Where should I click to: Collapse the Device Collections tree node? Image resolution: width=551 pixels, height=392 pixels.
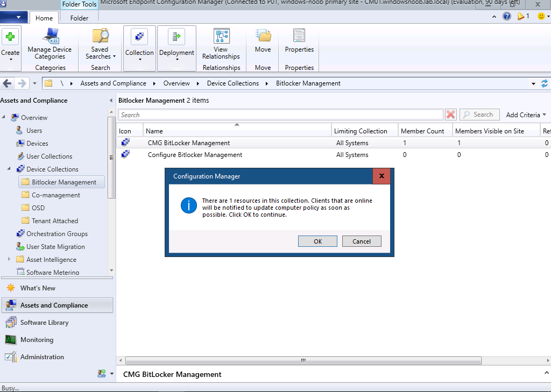point(9,169)
